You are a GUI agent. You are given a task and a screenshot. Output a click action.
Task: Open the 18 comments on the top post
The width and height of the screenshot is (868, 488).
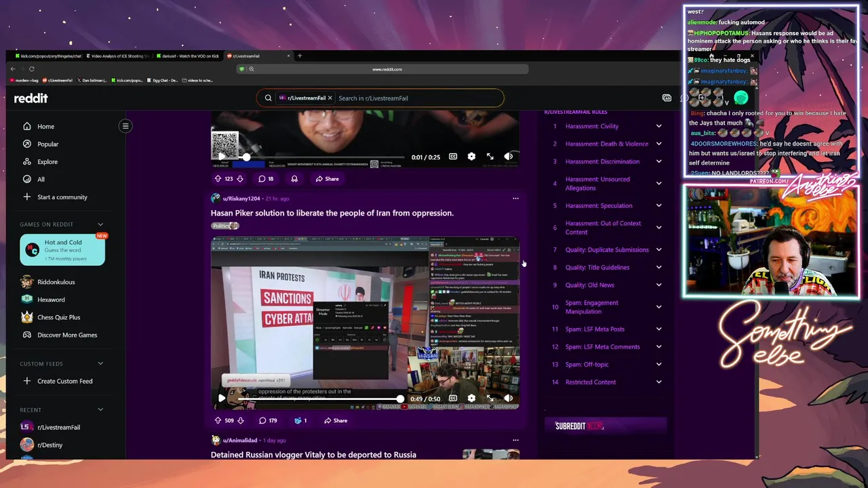point(266,179)
